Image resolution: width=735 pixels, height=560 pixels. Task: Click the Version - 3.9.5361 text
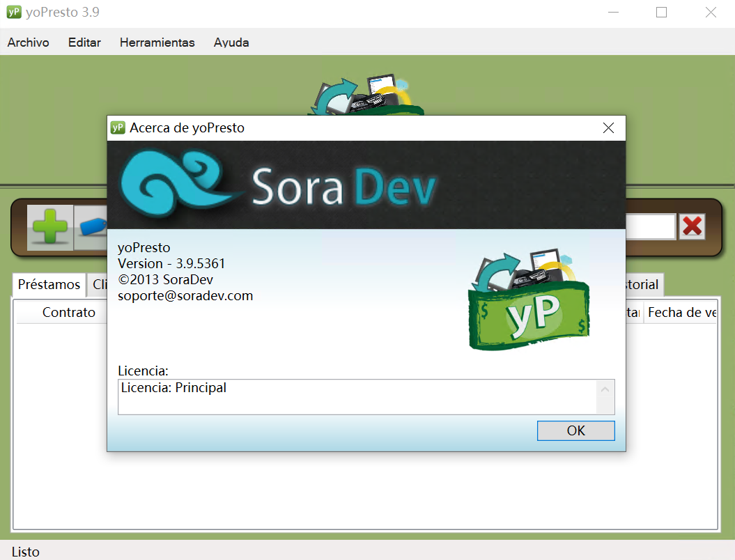click(x=171, y=263)
